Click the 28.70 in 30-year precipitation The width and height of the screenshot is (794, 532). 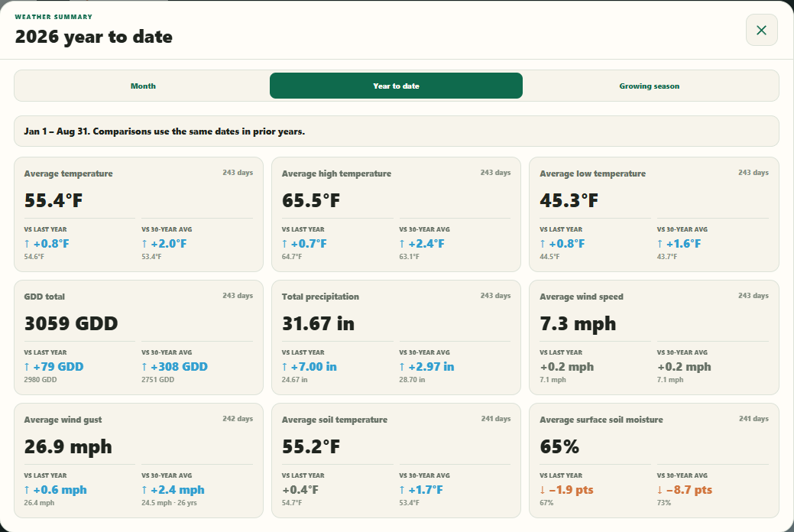coord(412,380)
